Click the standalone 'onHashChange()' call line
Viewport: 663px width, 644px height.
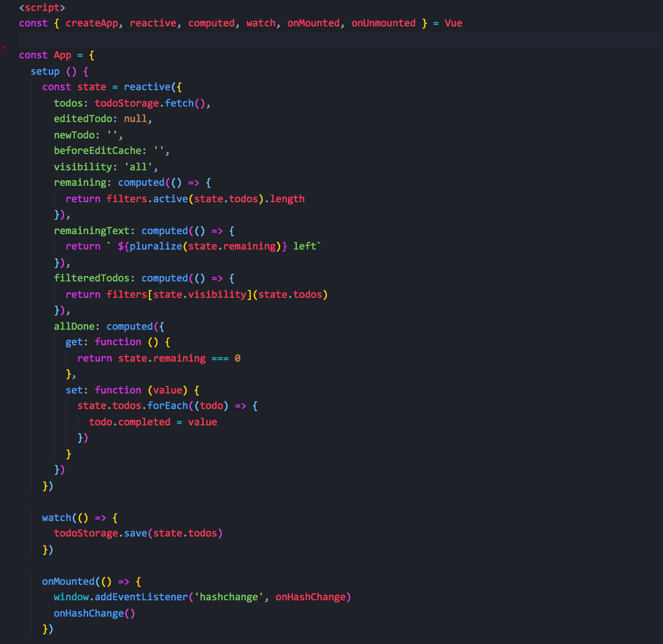pyautogui.click(x=94, y=613)
